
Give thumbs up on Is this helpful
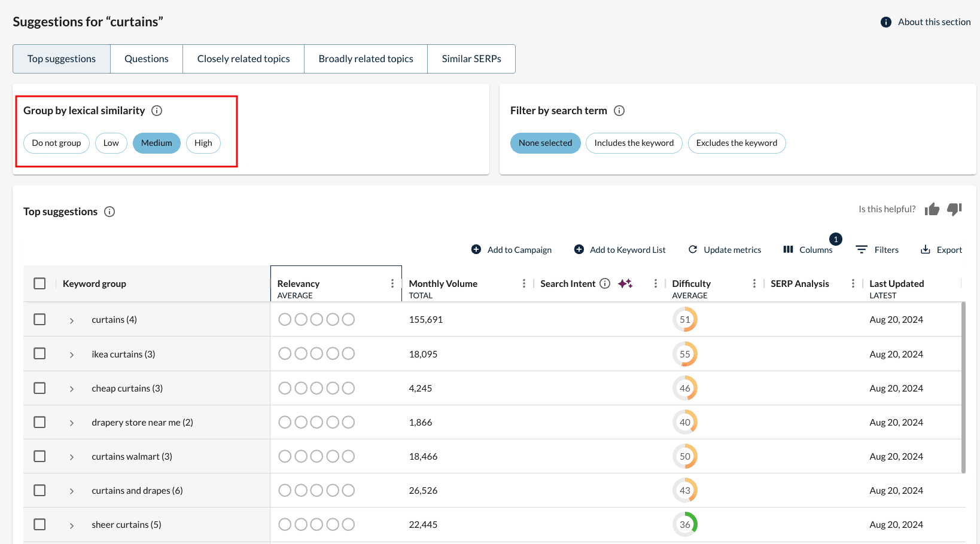(x=932, y=209)
